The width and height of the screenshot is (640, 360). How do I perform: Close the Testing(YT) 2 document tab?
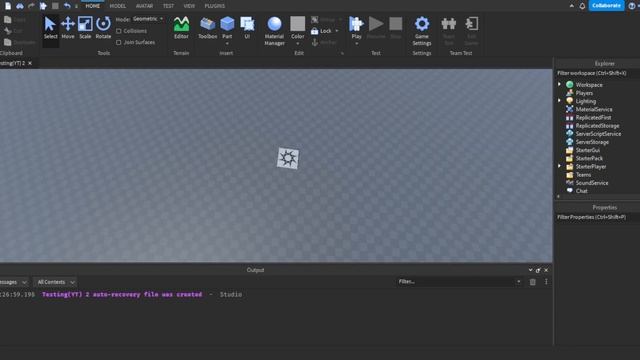pyautogui.click(x=30, y=63)
